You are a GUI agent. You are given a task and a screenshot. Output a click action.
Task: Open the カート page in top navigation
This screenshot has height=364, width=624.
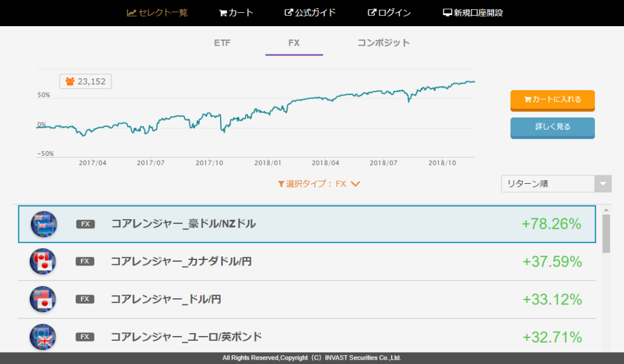pyautogui.click(x=236, y=13)
